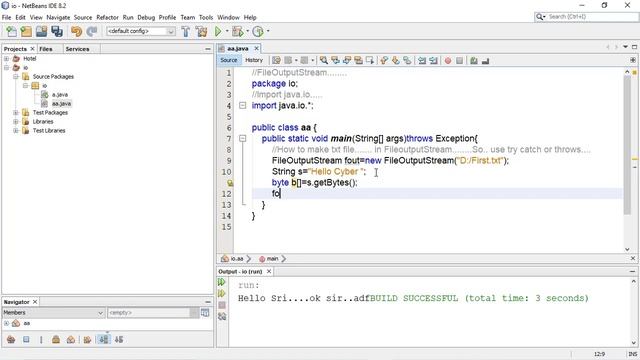Image resolution: width=640 pixels, height=360 pixels.
Task: Click the Next Bookmark icon in editor toolbar
Action: click(396, 60)
